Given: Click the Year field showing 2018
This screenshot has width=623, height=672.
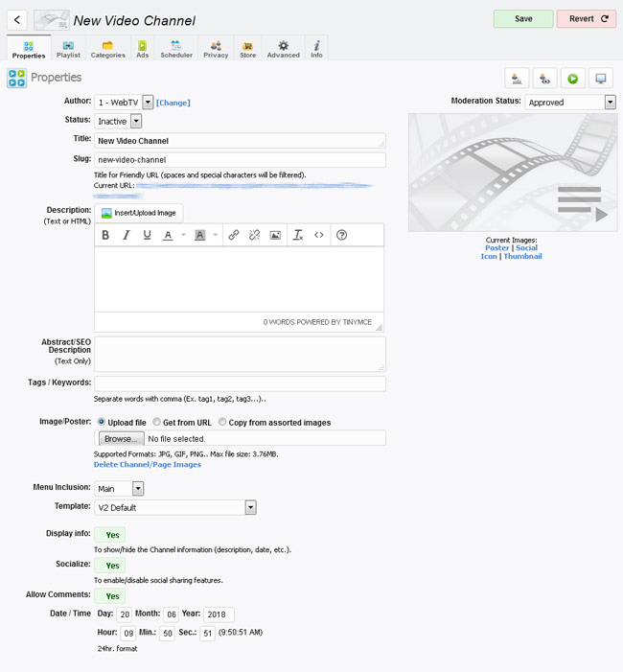Looking at the screenshot, I should click(x=219, y=614).
